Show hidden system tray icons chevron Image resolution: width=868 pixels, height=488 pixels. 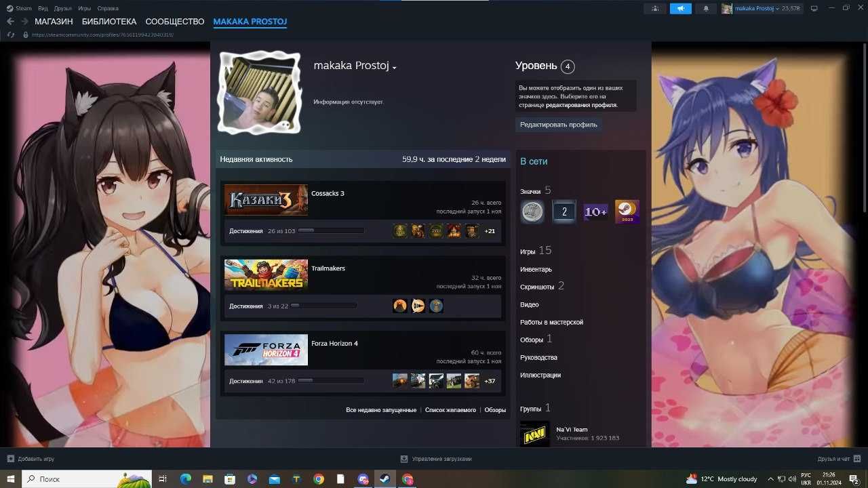point(770,479)
